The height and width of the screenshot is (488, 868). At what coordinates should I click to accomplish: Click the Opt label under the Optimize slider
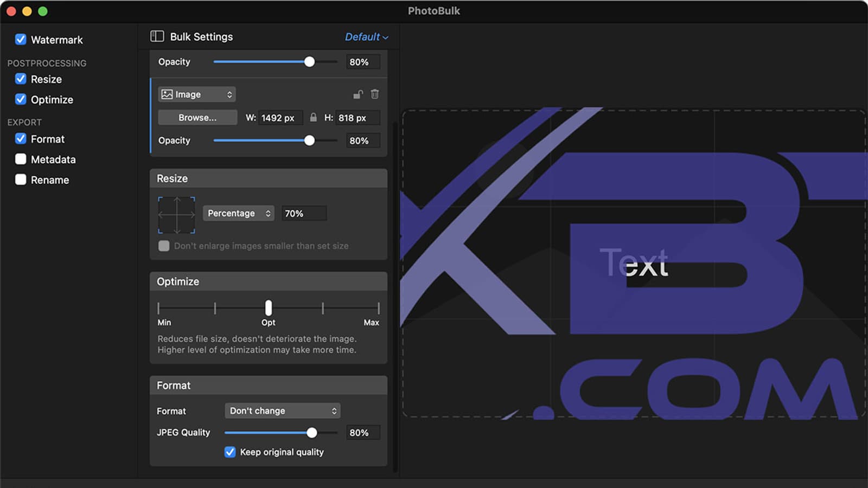coord(269,322)
